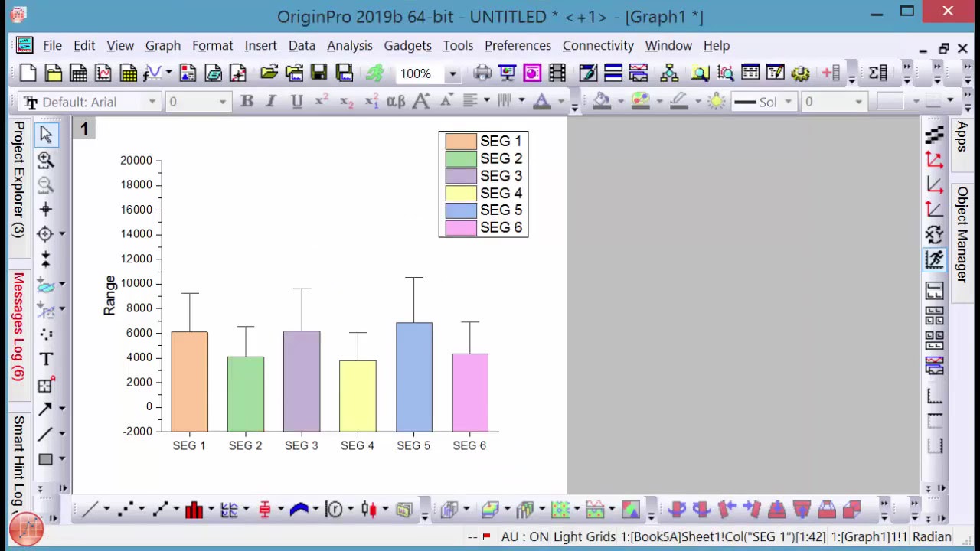Click the Polar plot icon

pyautogui.click(x=334, y=510)
